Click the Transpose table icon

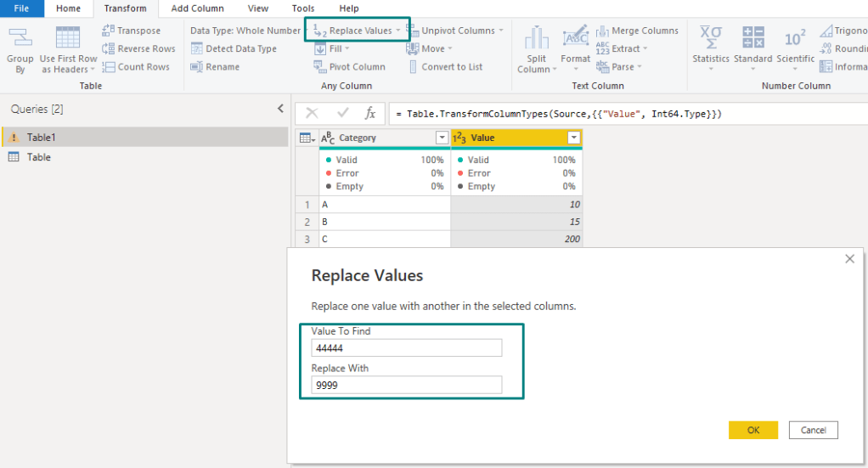click(108, 31)
